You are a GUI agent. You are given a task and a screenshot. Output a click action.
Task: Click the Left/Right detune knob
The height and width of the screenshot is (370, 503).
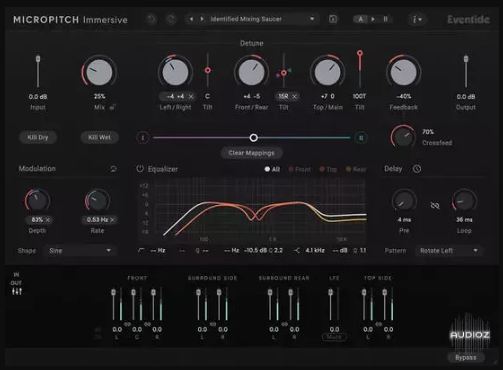pos(175,71)
